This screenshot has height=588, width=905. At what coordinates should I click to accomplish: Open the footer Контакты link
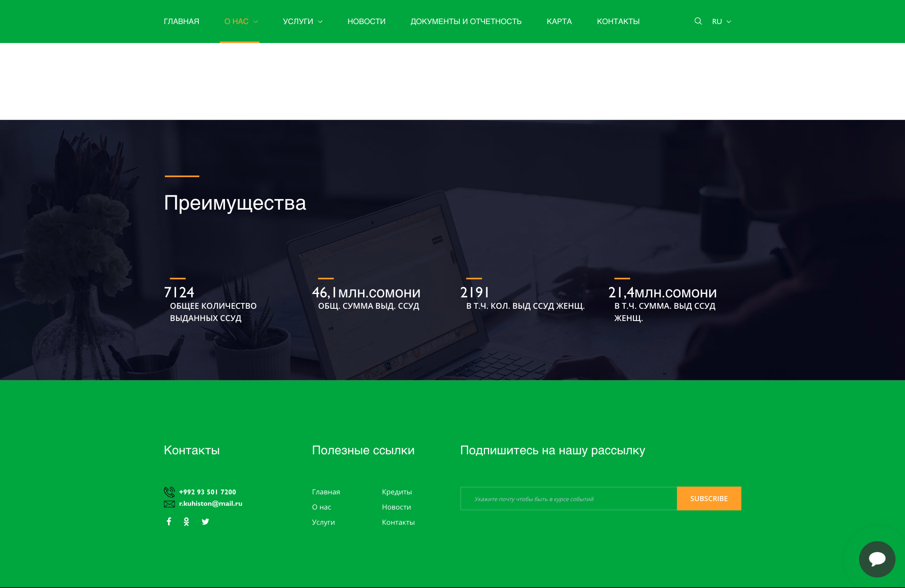click(x=398, y=522)
